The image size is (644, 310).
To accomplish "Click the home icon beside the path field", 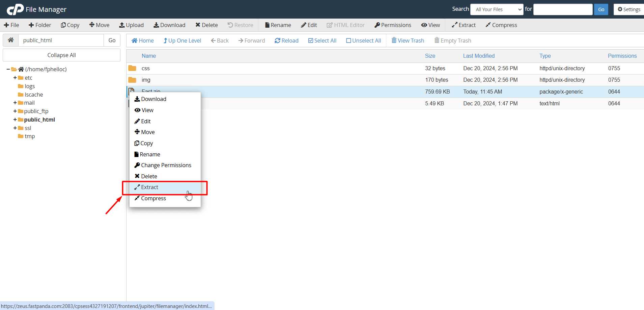I will [10, 40].
